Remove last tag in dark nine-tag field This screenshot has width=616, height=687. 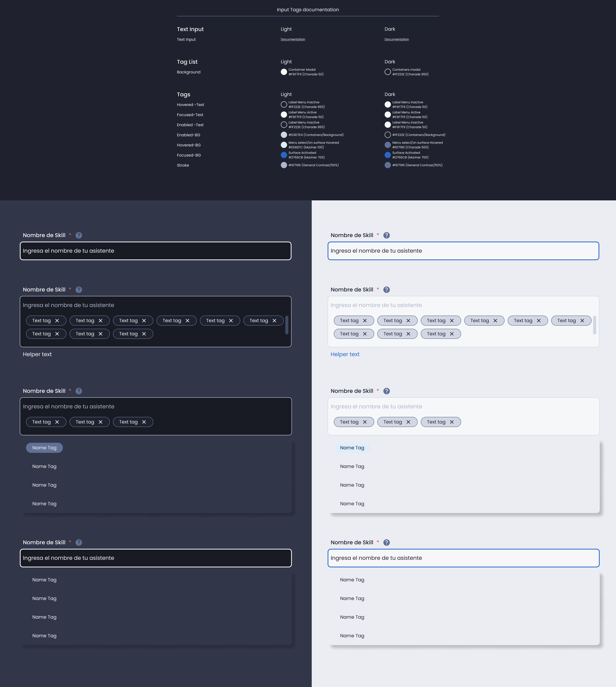[144, 334]
